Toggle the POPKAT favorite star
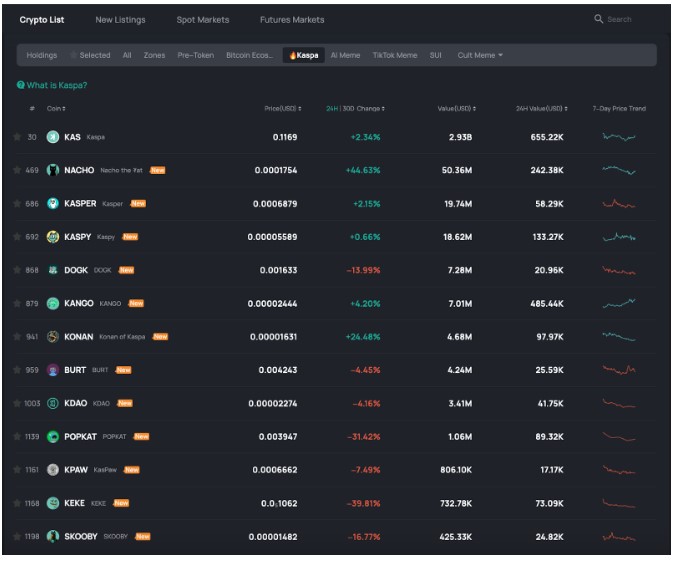 [x=17, y=437]
